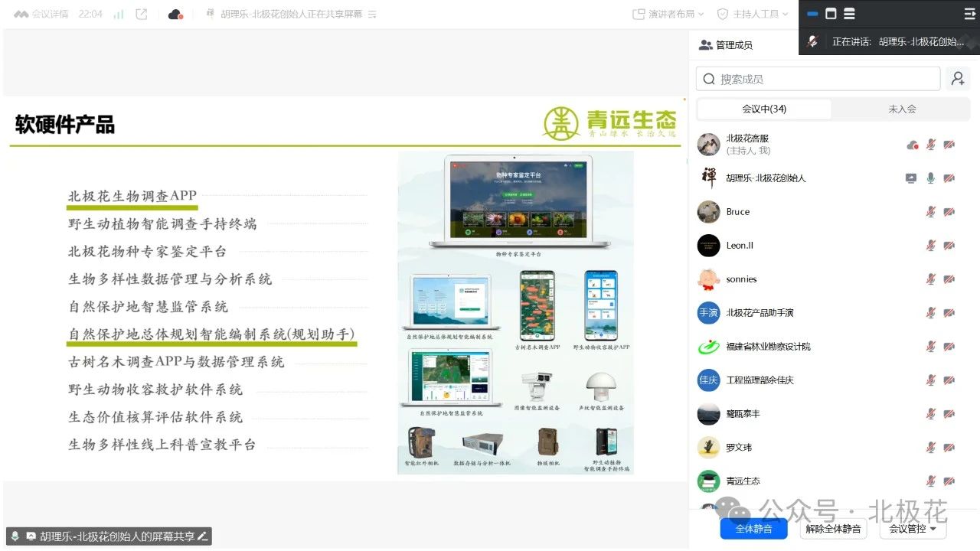Toggle camera for 北极花产品助手滨
The height and width of the screenshot is (551, 980).
tap(949, 313)
